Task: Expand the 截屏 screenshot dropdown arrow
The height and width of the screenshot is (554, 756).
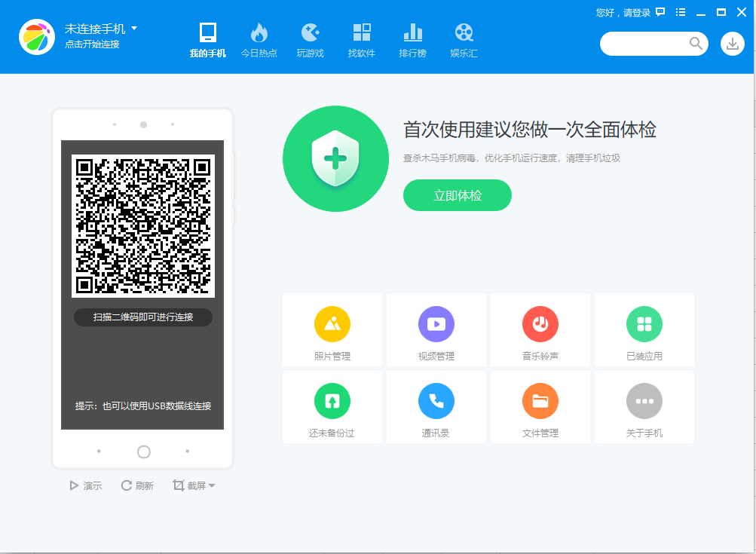Action: (x=212, y=485)
